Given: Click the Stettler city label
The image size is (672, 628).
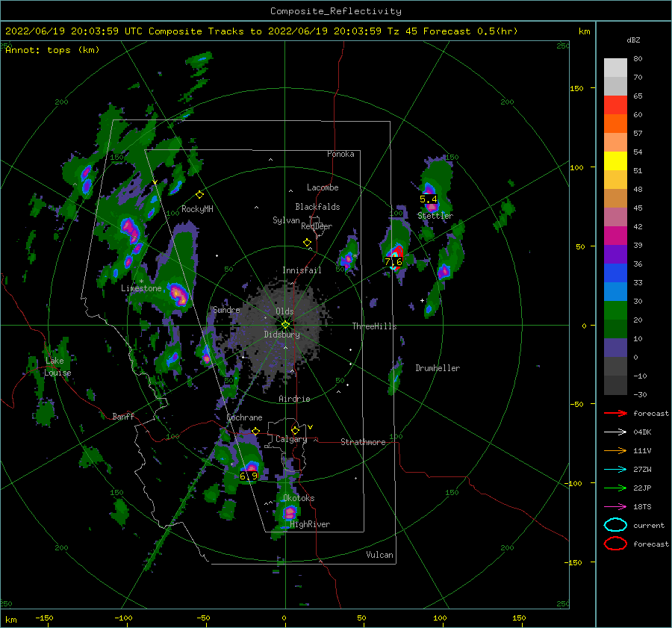Looking at the screenshot, I should pyautogui.click(x=435, y=216).
